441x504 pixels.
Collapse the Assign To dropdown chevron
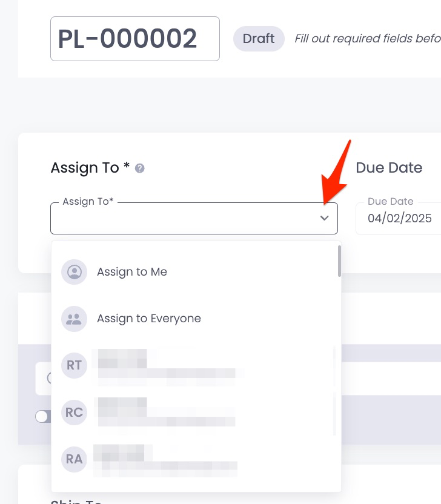click(325, 218)
